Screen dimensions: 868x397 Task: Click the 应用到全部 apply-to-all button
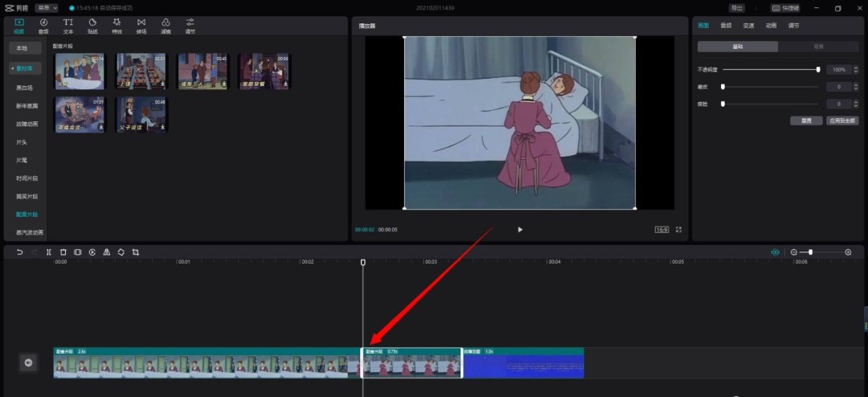coord(843,121)
